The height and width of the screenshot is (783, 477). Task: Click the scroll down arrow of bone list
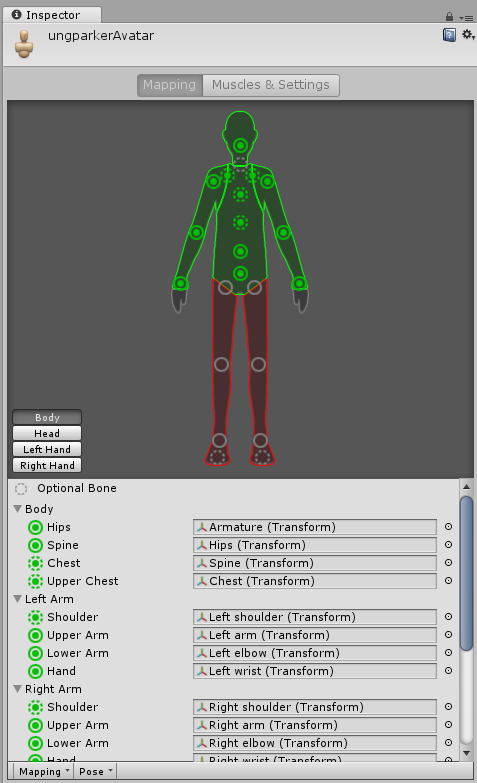click(467, 753)
